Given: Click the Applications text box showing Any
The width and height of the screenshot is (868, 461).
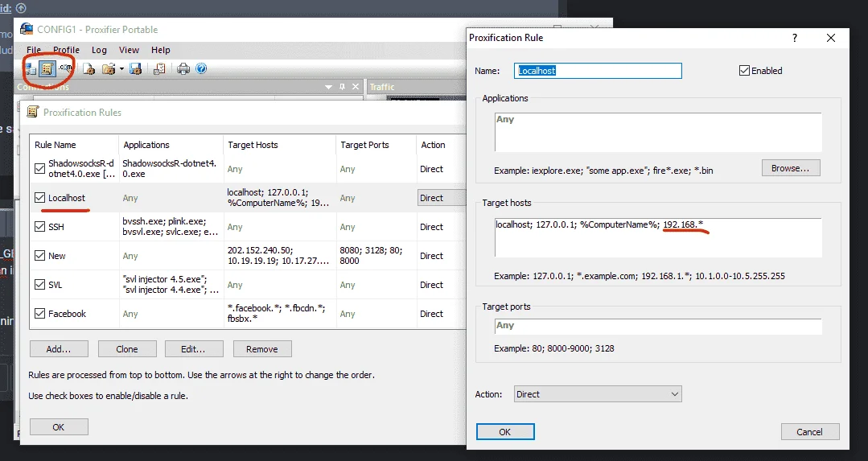Looking at the screenshot, I should point(658,132).
